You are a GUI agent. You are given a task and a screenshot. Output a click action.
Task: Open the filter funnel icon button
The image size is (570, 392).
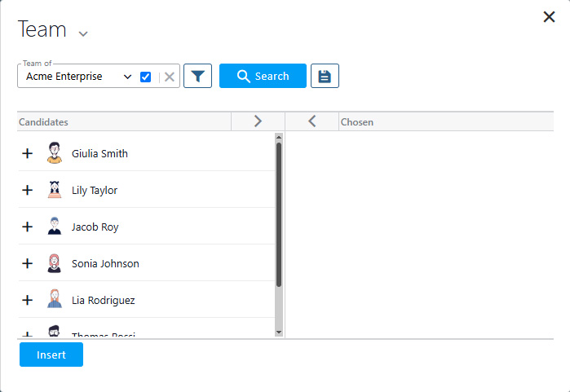click(x=197, y=76)
